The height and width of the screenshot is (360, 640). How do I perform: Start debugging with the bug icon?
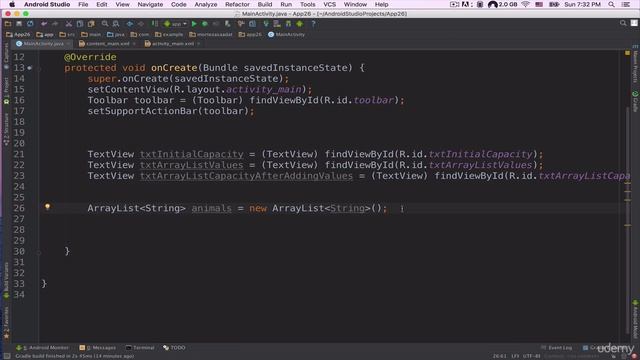[205, 24]
